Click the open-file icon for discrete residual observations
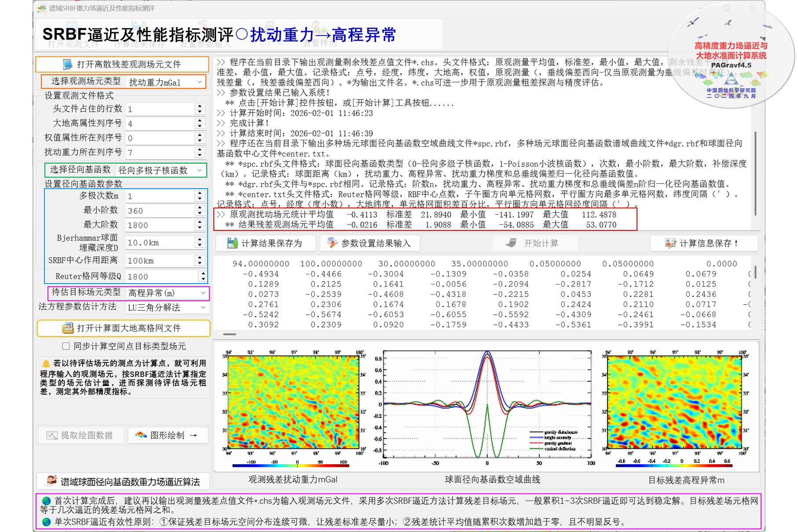Image resolution: width=798 pixels, height=532 pixels. (68, 65)
